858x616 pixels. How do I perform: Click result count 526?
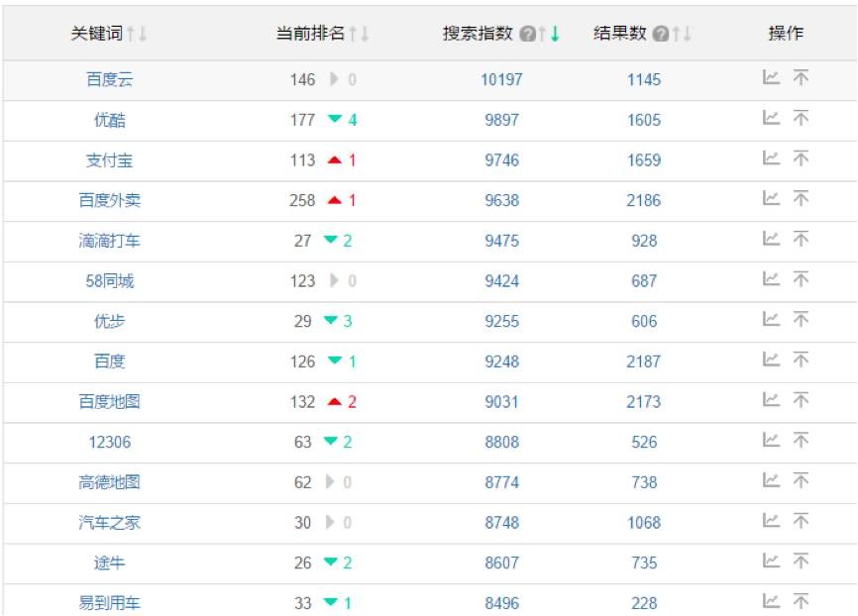pyautogui.click(x=644, y=442)
